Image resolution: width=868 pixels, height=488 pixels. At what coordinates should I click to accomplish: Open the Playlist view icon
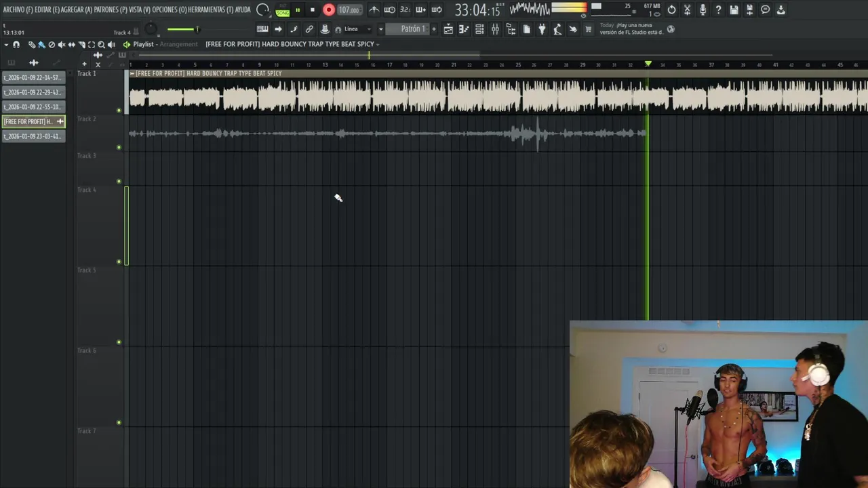448,29
